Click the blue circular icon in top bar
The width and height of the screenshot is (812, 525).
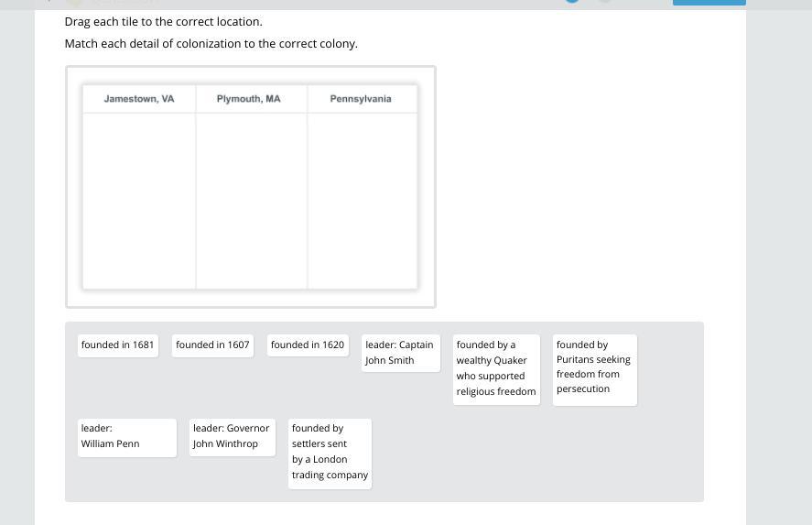[572, 1]
